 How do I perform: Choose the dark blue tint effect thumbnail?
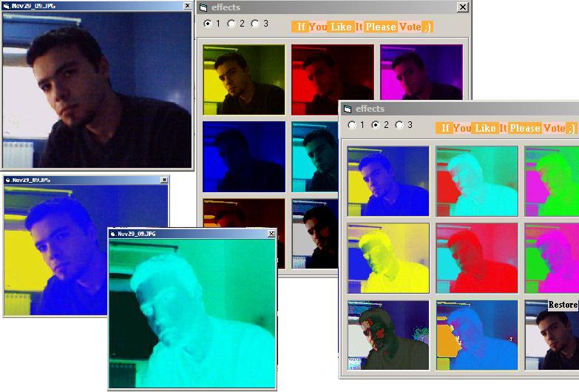point(244,156)
